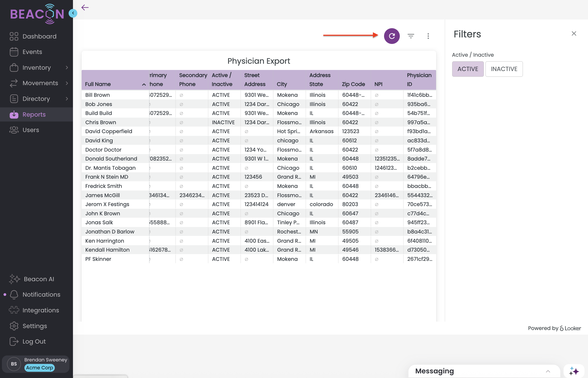Screen dimensions: 588x378
Task: Select the Donald Southerland table row
Action: tap(111, 159)
